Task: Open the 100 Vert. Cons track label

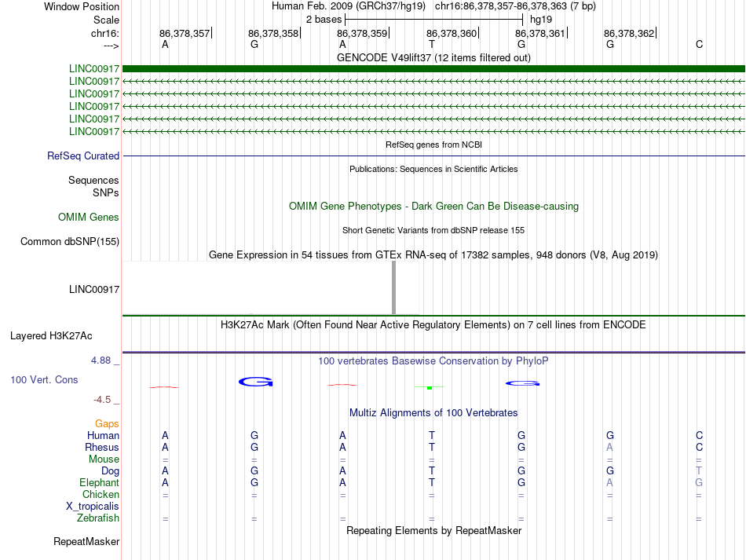Action: 44,379
